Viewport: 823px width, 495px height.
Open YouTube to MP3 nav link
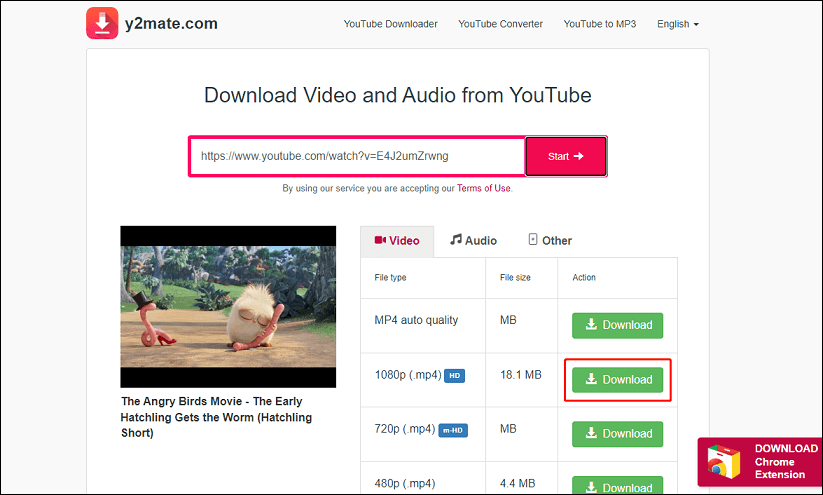point(599,24)
